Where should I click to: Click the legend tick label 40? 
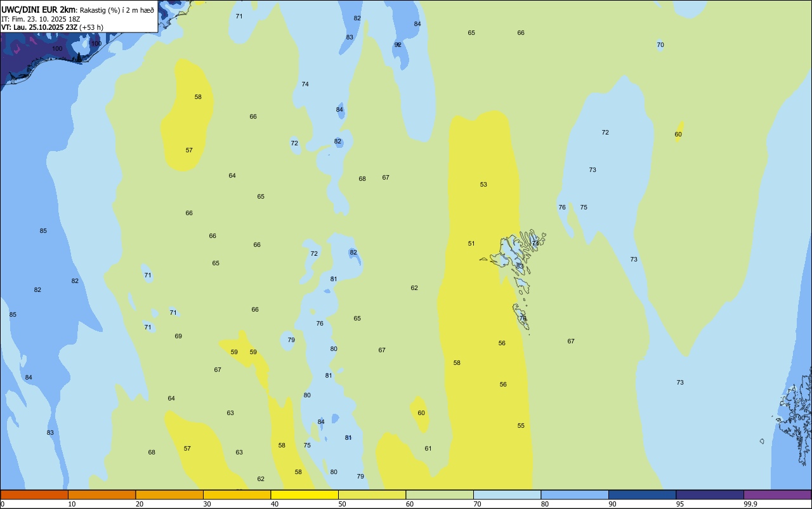click(275, 504)
